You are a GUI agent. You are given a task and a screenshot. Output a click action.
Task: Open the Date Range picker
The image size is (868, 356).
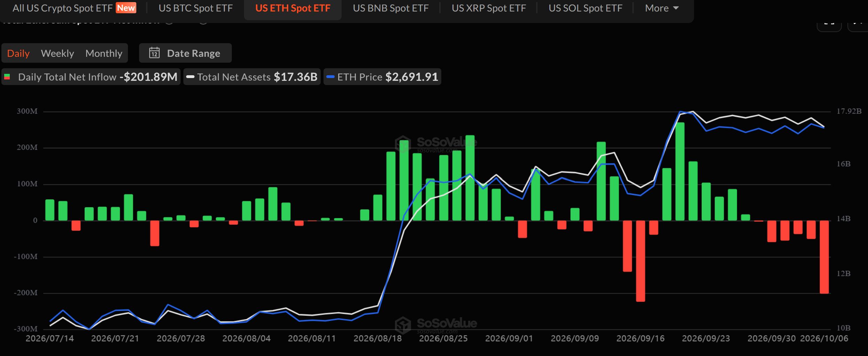point(185,53)
